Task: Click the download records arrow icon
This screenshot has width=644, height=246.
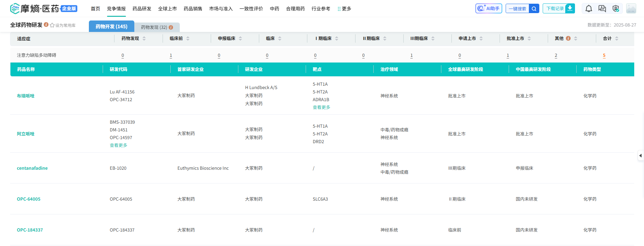Action: [570, 8]
